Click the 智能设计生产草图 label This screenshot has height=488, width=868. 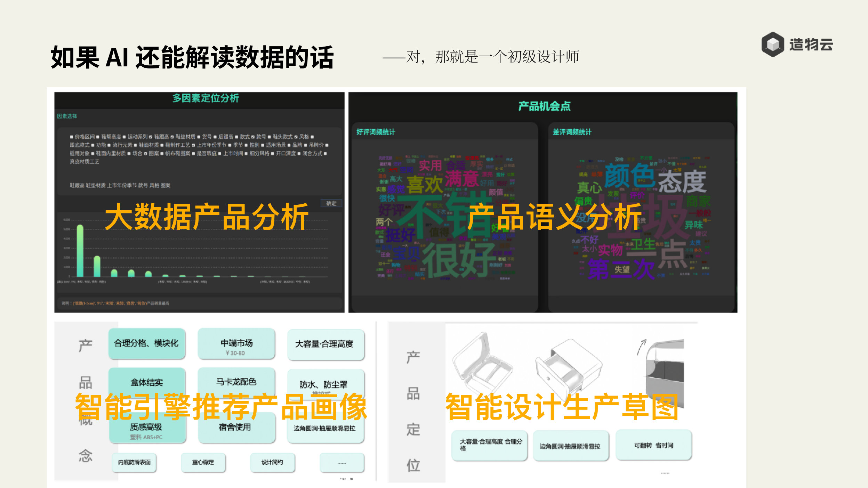click(562, 407)
